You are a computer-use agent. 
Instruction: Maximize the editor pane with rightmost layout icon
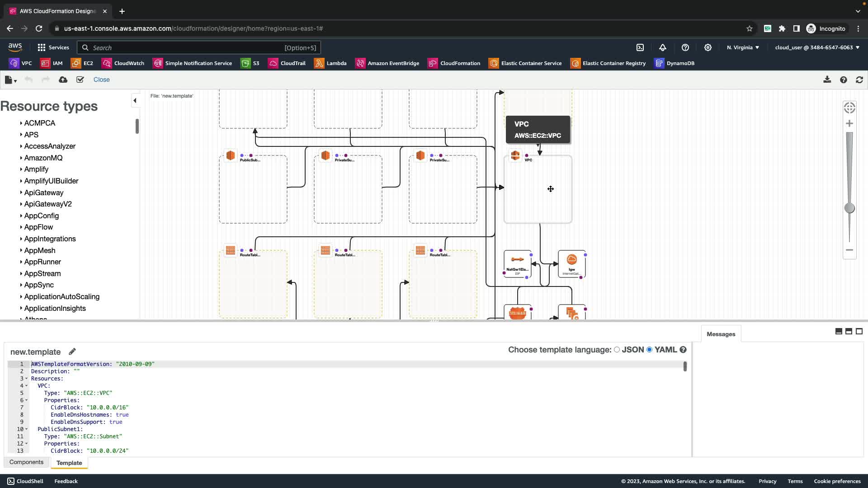tap(859, 331)
